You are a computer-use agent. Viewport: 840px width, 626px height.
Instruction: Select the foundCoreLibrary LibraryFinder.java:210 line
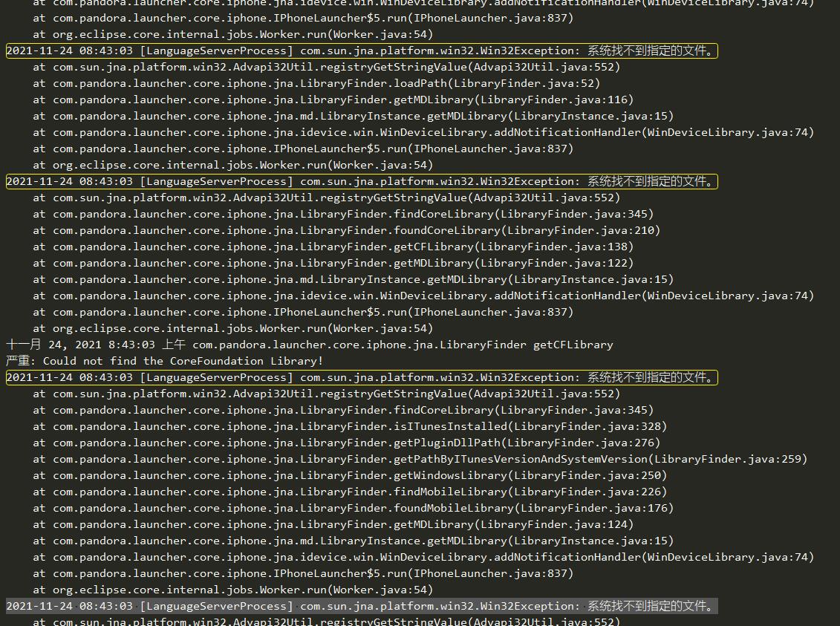(346, 230)
